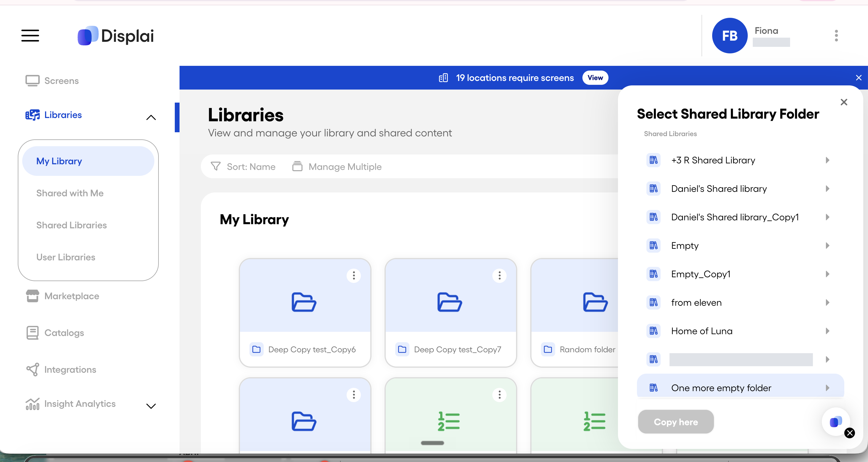
Task: Click Manage Multiple
Action: point(337,166)
